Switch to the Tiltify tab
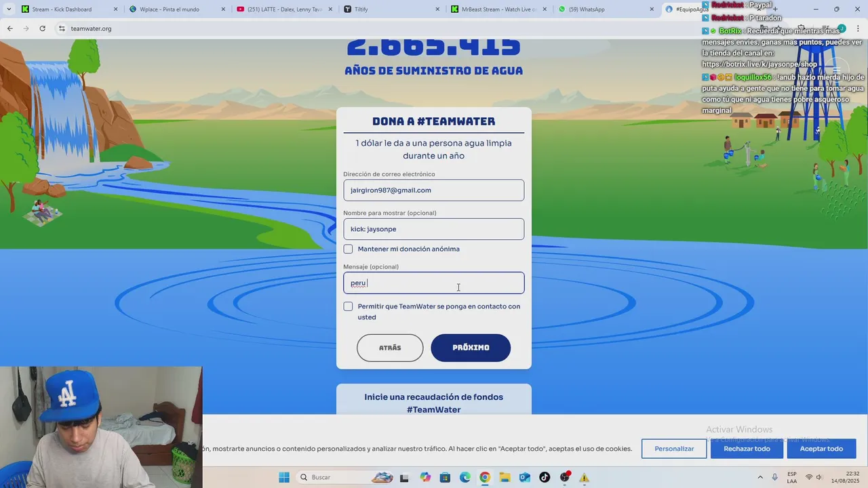 pyautogui.click(x=392, y=9)
